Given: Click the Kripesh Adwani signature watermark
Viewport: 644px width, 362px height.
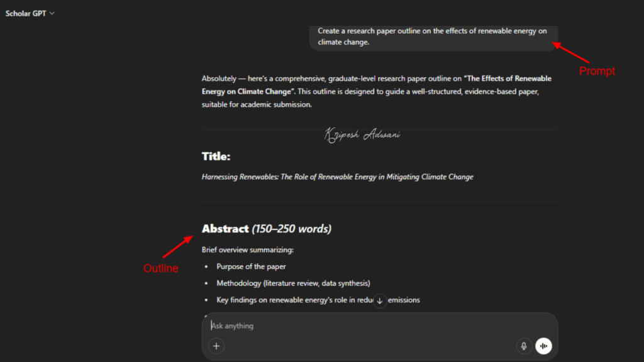Looking at the screenshot, I should click(362, 134).
